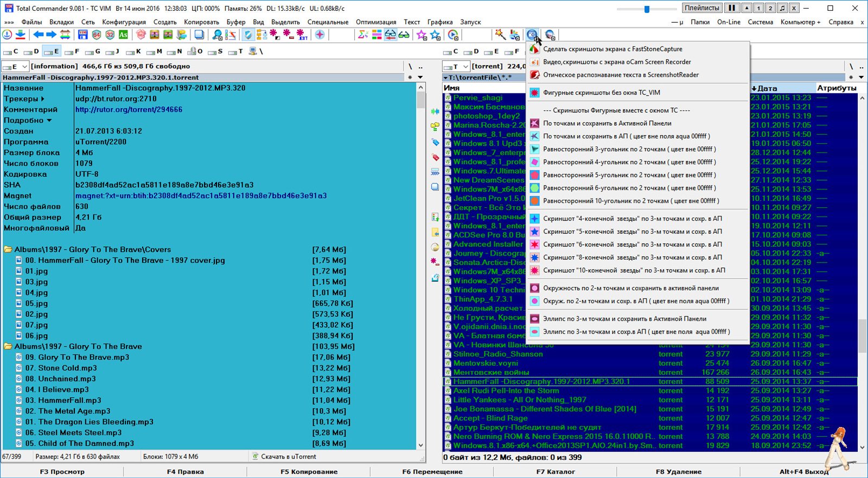Click the magic wand toolbar icon
This screenshot has height=478, width=868.
click(x=500, y=35)
